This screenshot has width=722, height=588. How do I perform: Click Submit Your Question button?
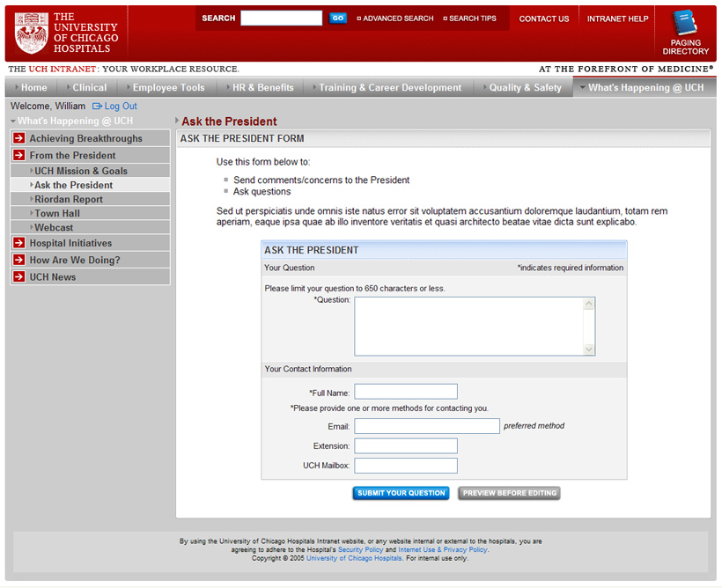point(401,493)
